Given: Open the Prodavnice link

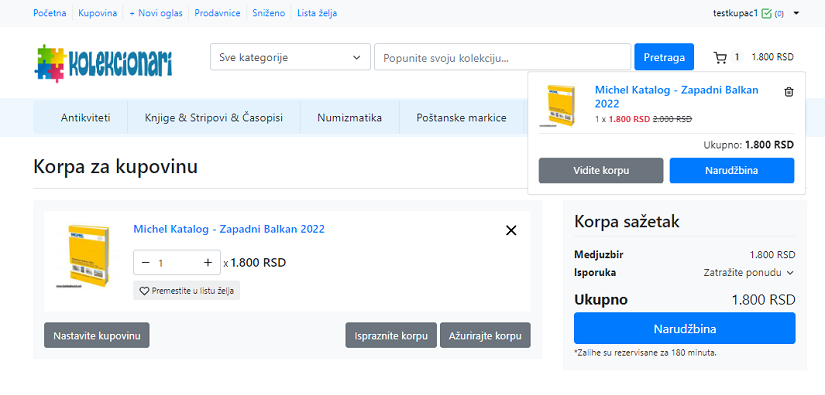Looking at the screenshot, I should 217,13.
